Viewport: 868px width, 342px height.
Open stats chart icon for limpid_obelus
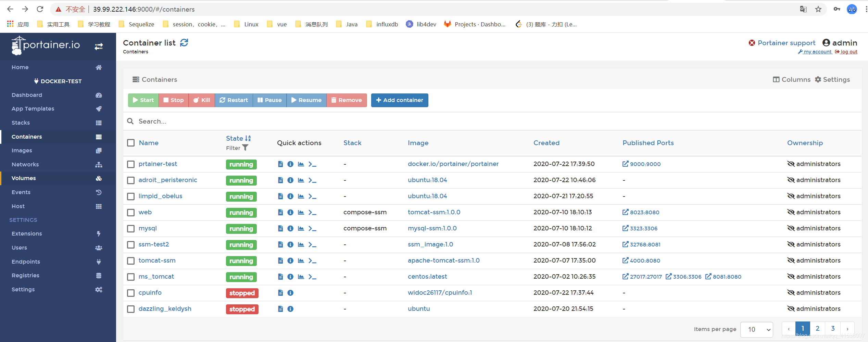(x=301, y=196)
